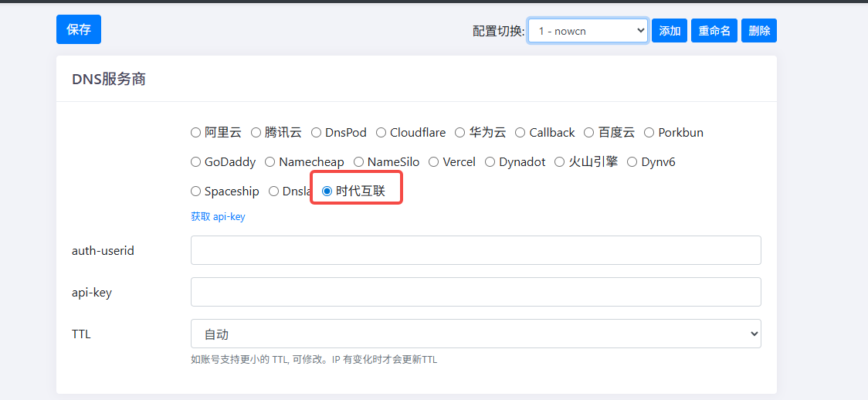Click the 添加 add button
This screenshot has height=400, width=868.
tap(669, 31)
